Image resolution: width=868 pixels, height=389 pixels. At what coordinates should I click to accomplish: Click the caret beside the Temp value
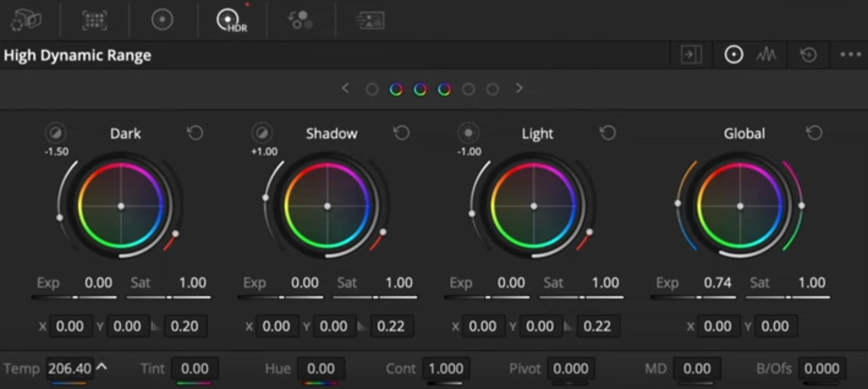[x=102, y=368]
